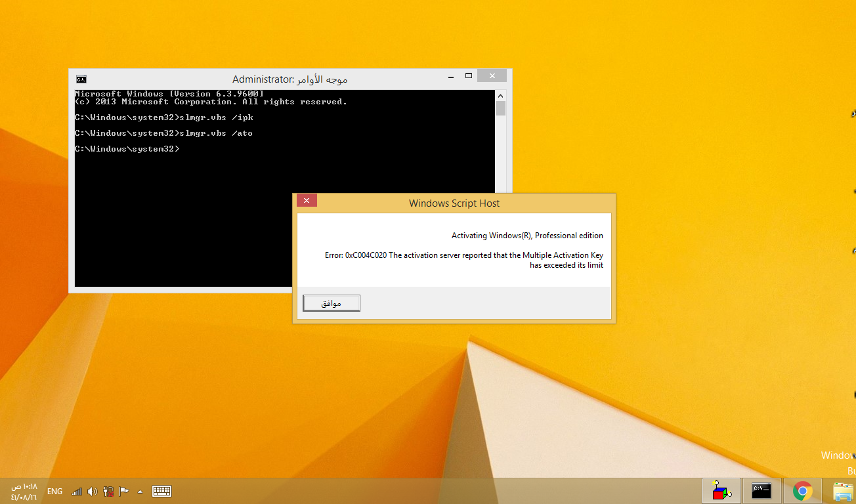Click the last C:\Windows\system32> prompt line
856x504 pixels.
(127, 149)
